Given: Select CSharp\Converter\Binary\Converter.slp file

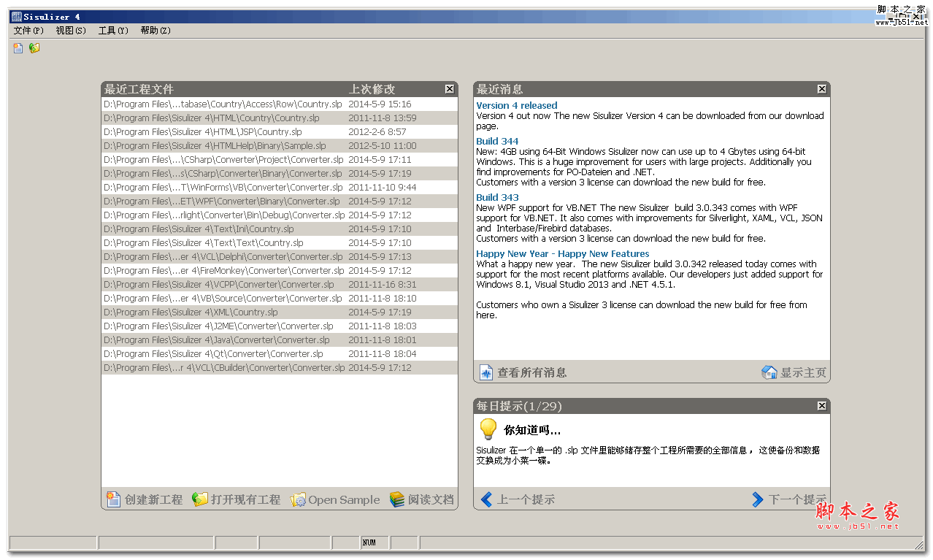Looking at the screenshot, I should [280, 174].
